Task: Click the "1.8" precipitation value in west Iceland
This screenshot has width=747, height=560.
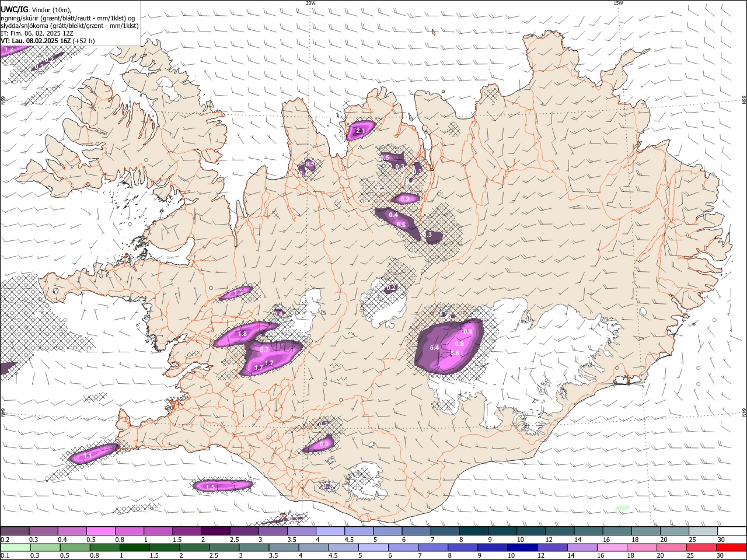Action: [x=243, y=334]
